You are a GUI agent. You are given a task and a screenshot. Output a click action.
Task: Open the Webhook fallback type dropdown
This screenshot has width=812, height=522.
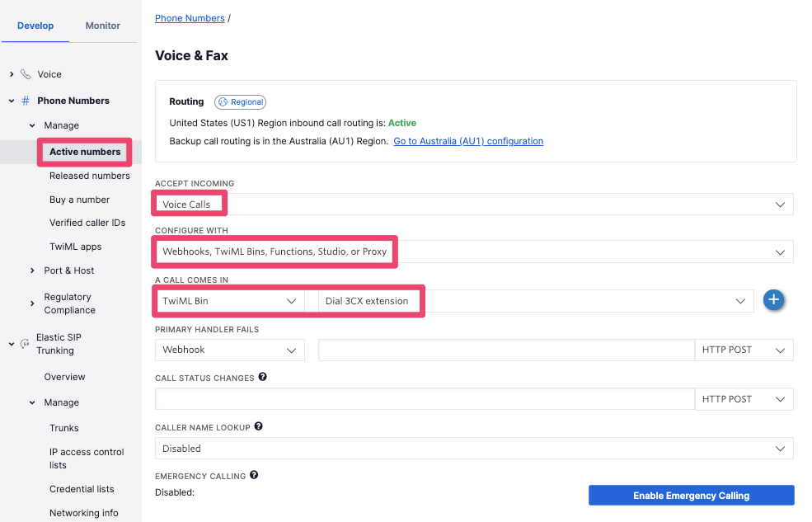(x=229, y=350)
